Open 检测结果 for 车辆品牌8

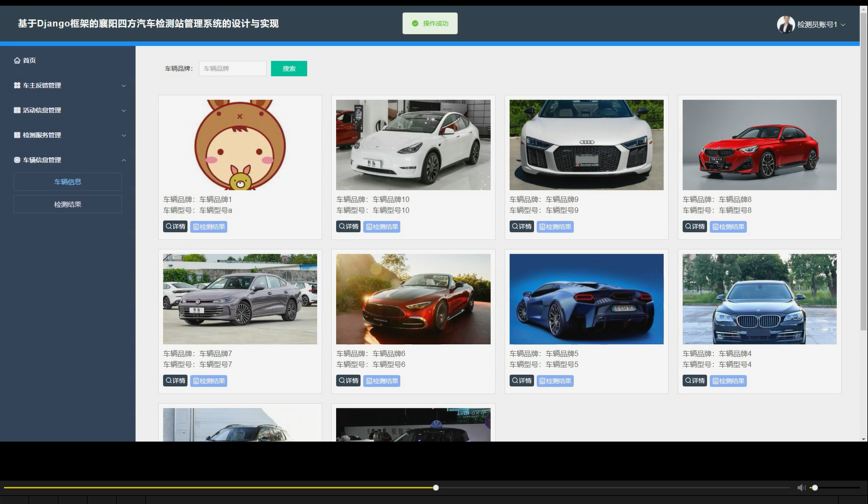pyautogui.click(x=728, y=227)
